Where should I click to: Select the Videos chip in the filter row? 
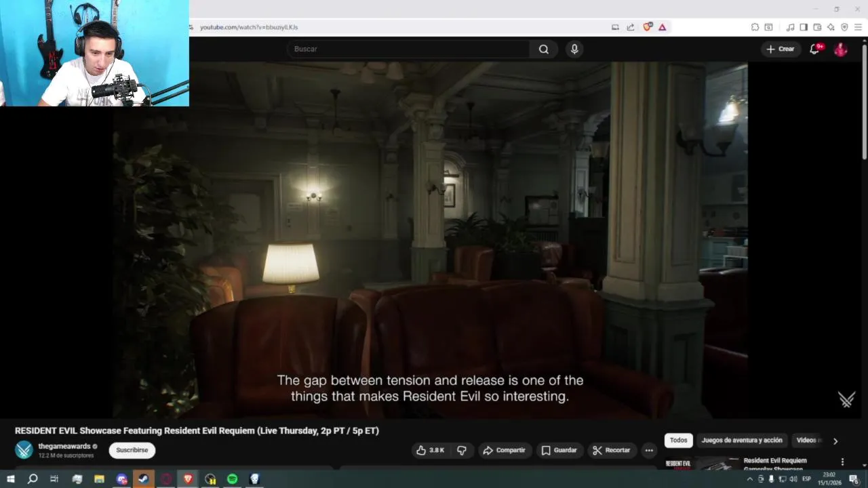tap(808, 441)
